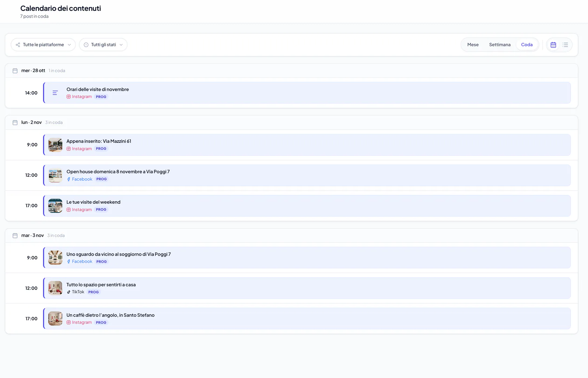
Task: Click the clock icon in status filter
Action: [x=86, y=45]
